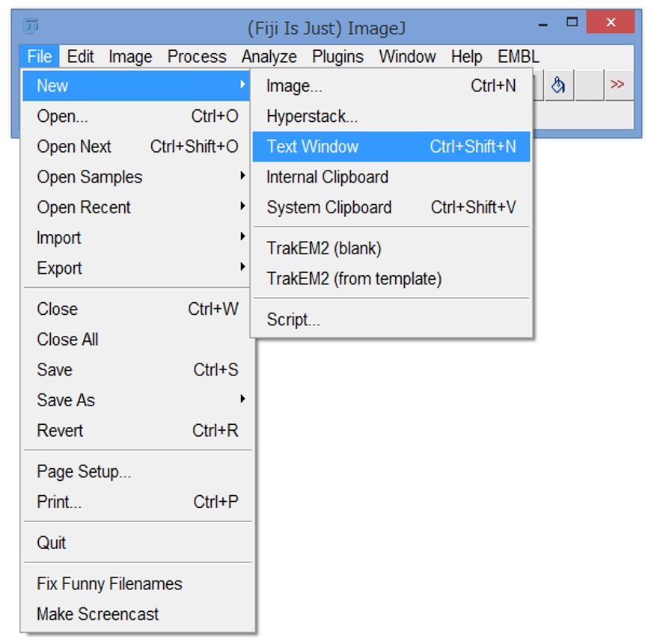Open the Edit menu
The image size is (660, 644).
click(80, 56)
